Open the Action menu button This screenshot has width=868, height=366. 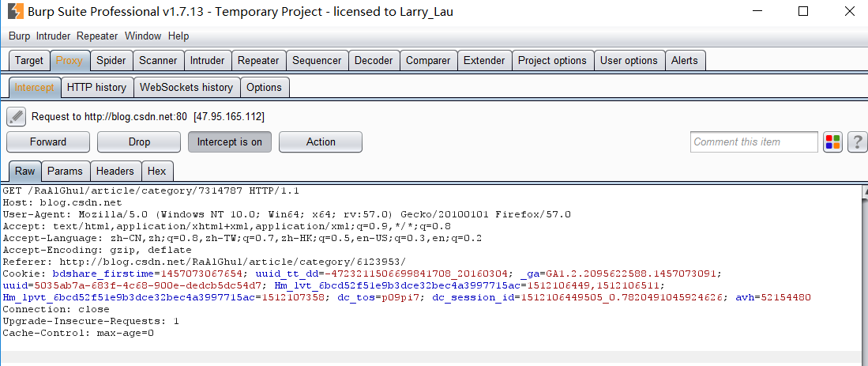click(x=321, y=141)
